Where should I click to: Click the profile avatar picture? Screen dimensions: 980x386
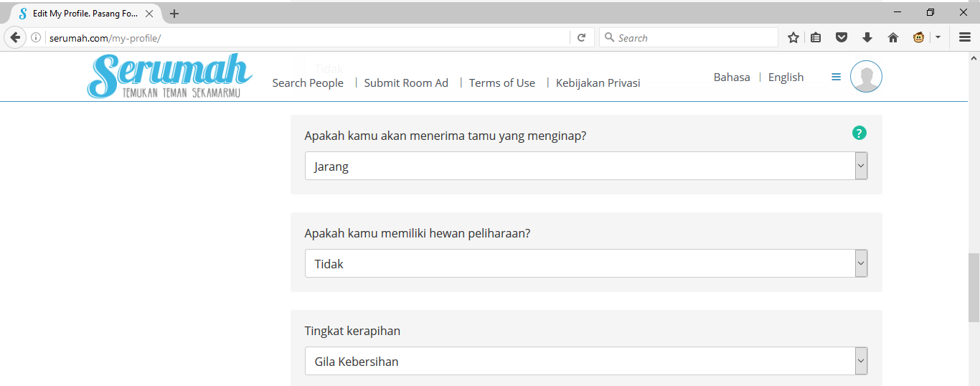[866, 77]
